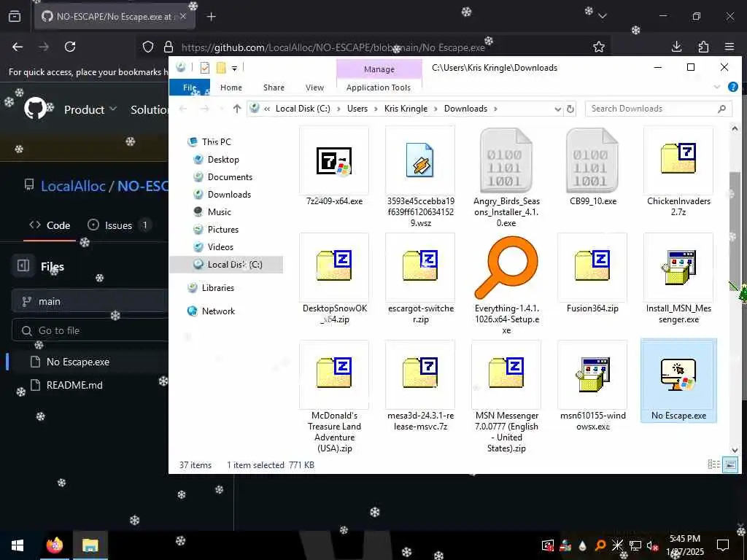Select DesktopSnowOK_x64.zip archive icon
This screenshot has width=747, height=560.
[334, 265]
